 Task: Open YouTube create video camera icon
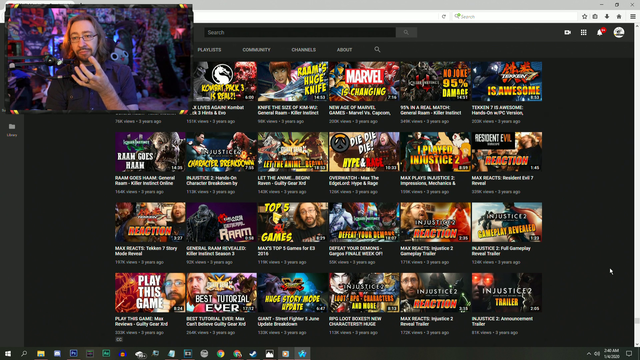567,32
